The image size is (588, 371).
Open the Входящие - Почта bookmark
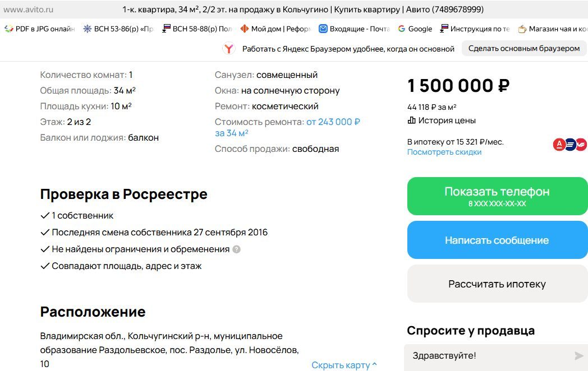click(355, 29)
